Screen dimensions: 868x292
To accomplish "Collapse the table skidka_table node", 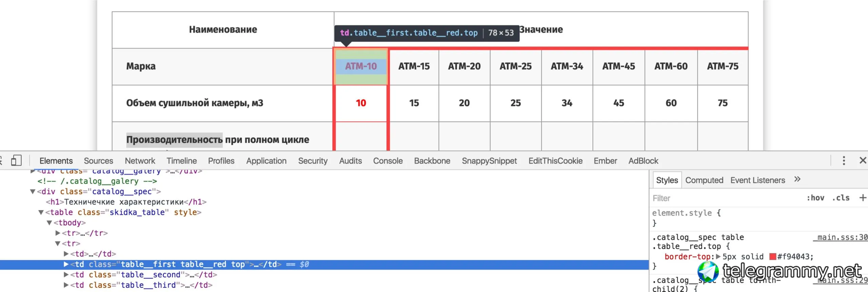I will (x=41, y=212).
